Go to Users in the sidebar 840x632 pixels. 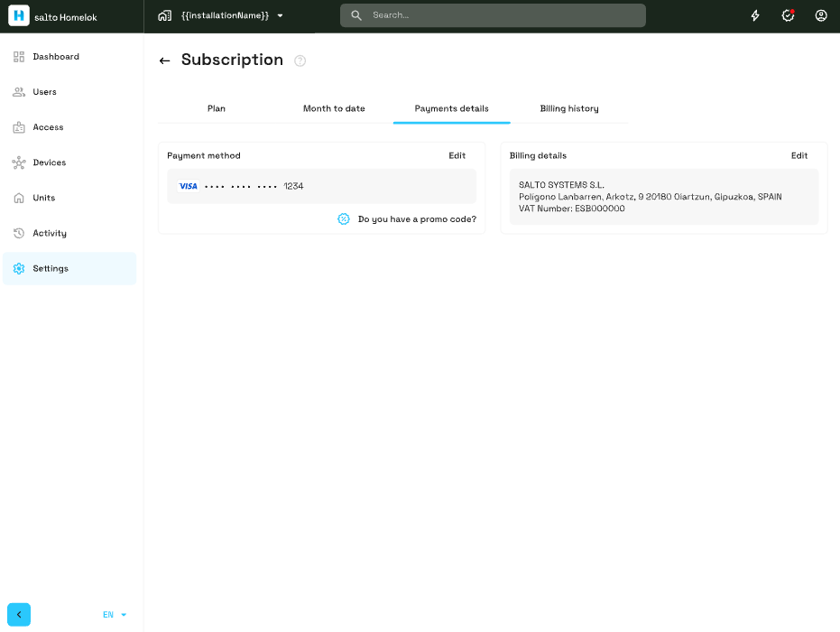point(44,92)
